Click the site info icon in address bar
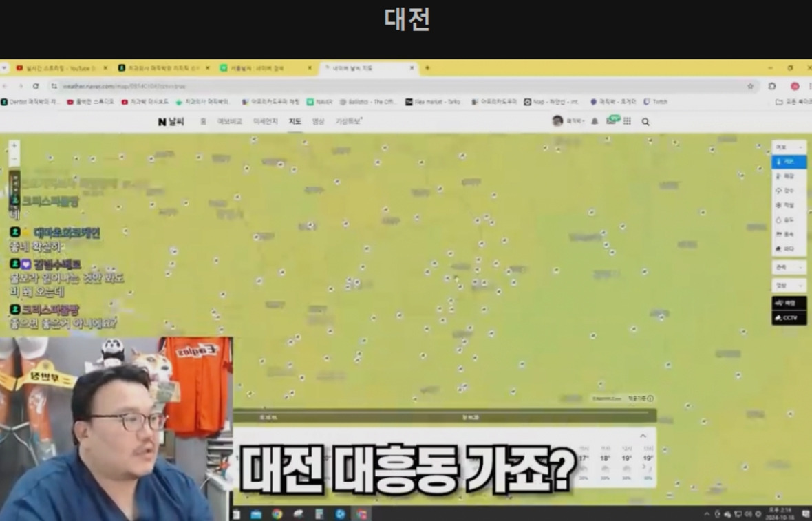The height and width of the screenshot is (521, 812). [54, 86]
